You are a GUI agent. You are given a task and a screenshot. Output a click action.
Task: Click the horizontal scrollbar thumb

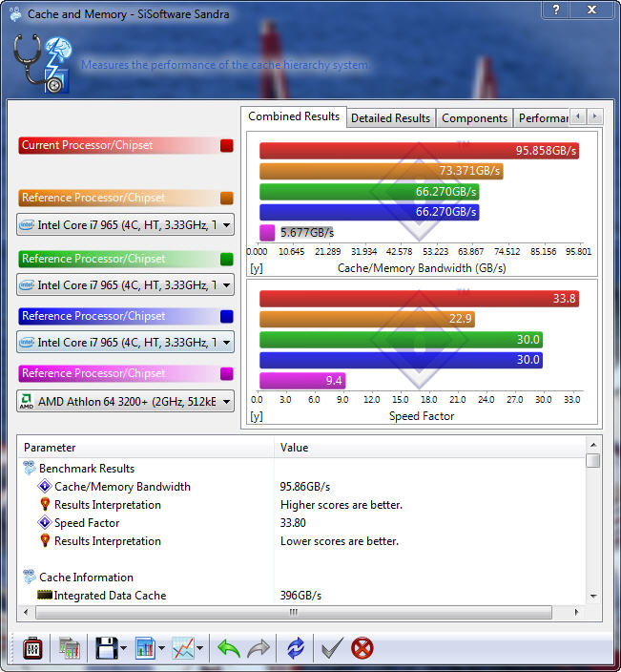pyautogui.click(x=294, y=612)
